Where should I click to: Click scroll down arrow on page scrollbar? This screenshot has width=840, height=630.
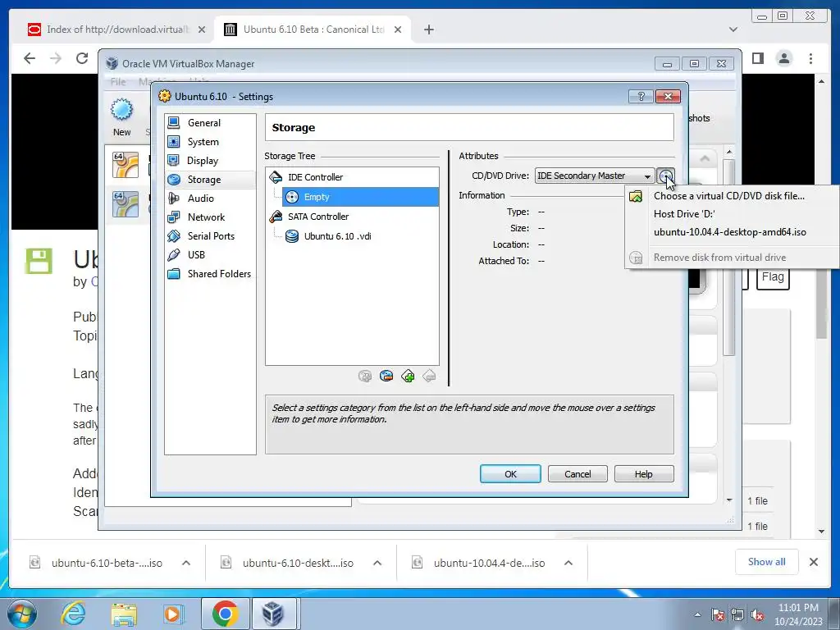[x=821, y=532]
